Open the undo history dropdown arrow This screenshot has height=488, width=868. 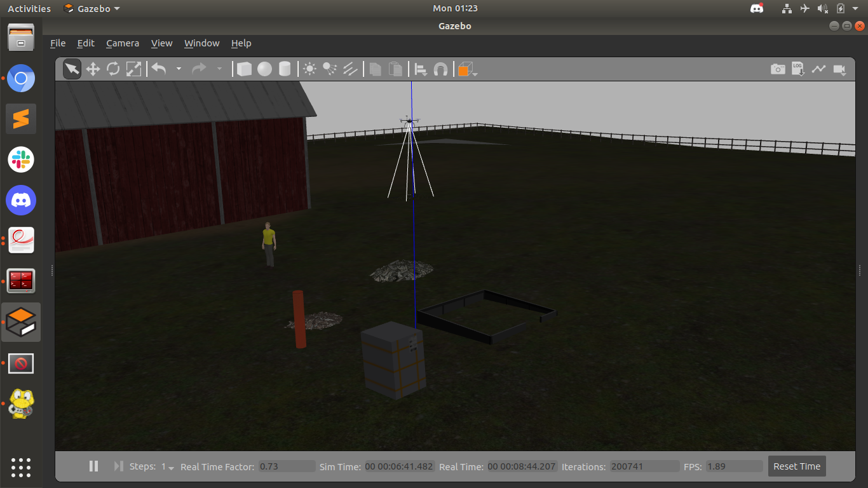tap(179, 69)
